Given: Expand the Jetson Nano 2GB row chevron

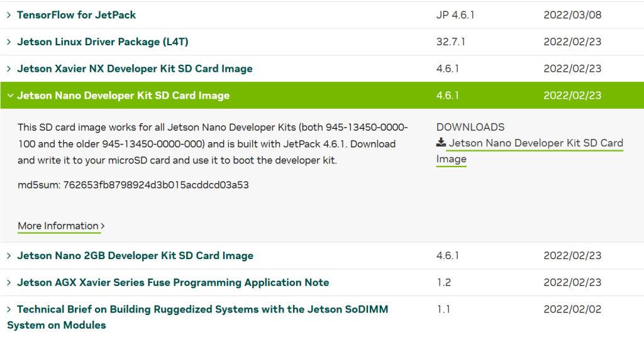Looking at the screenshot, I should tap(9, 256).
